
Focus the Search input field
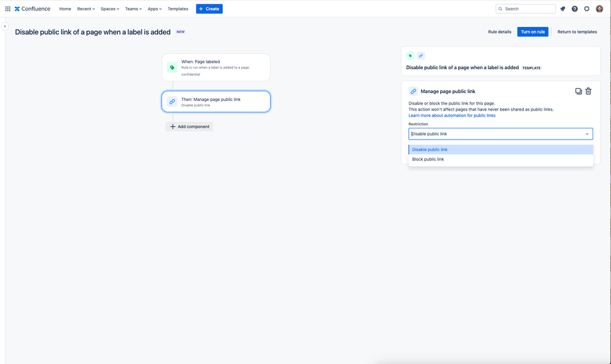pyautogui.click(x=526, y=9)
